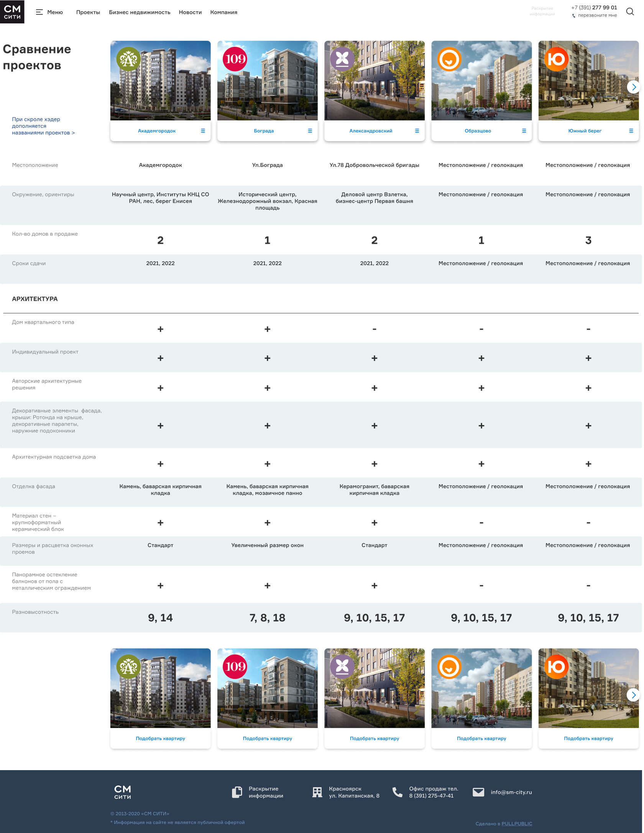
Task: Click the footer phone icon
Action: point(398,792)
